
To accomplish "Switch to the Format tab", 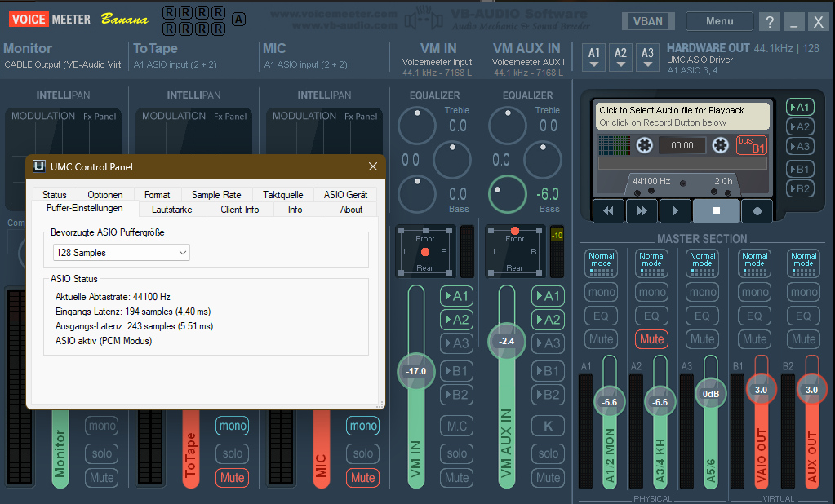I will 157,195.
